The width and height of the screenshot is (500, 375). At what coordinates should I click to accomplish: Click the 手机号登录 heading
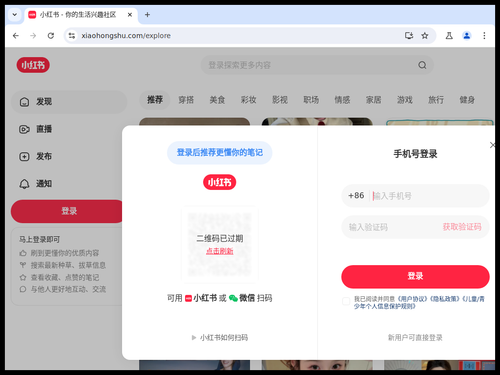point(415,154)
